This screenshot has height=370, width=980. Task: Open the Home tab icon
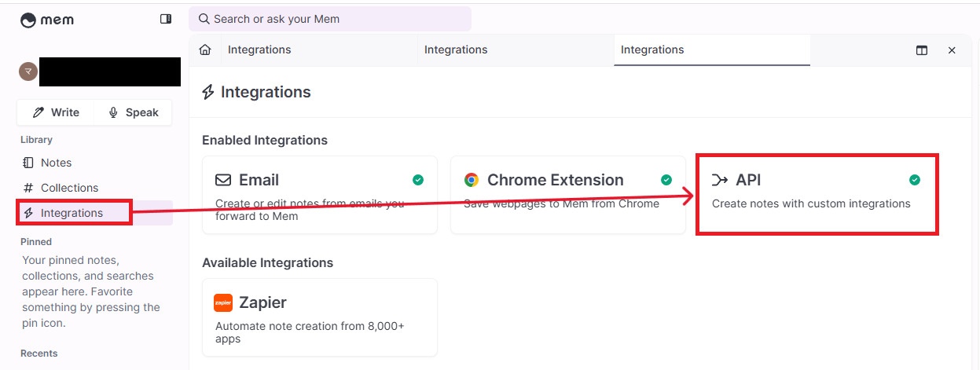coord(205,49)
